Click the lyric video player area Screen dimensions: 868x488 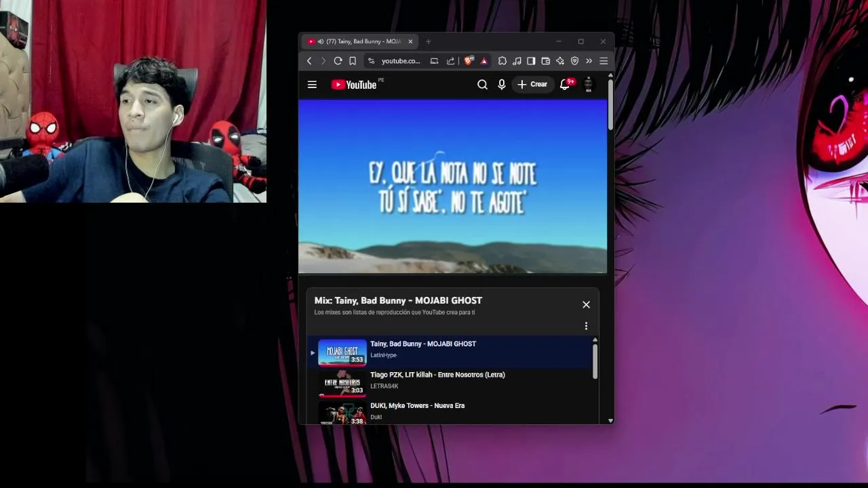452,186
